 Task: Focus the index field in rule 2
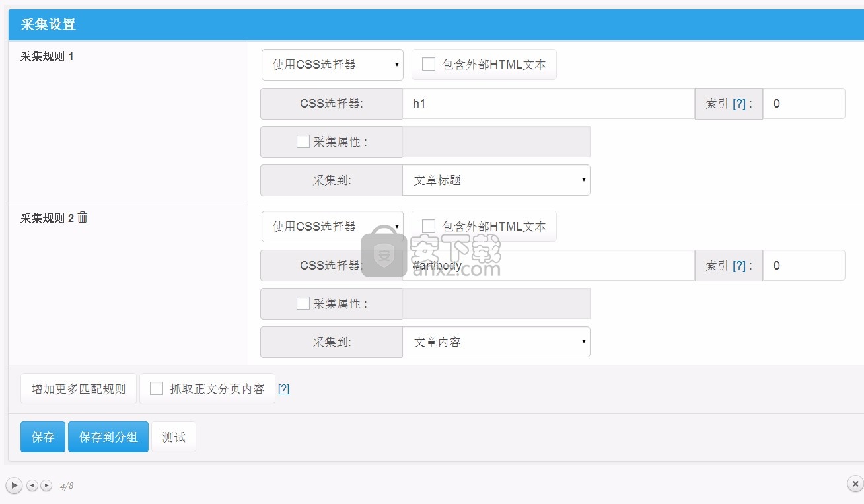tap(804, 266)
